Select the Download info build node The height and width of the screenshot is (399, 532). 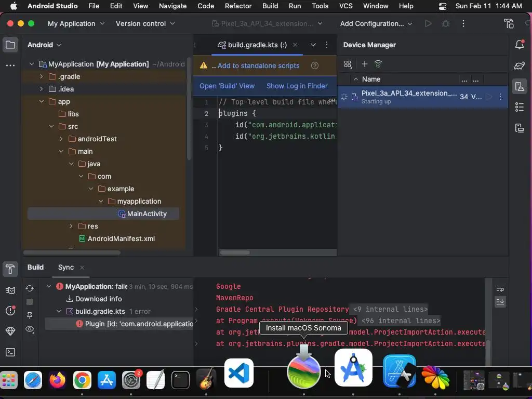95,299
